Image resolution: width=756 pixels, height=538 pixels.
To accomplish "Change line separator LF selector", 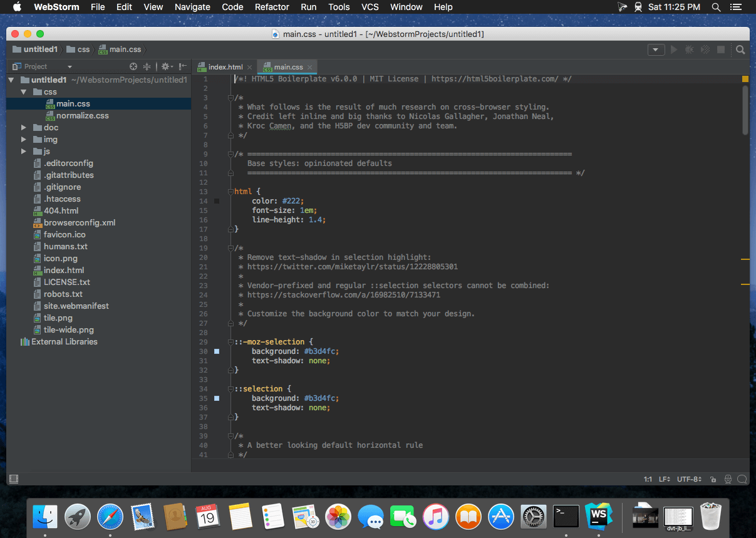I will [x=665, y=480].
